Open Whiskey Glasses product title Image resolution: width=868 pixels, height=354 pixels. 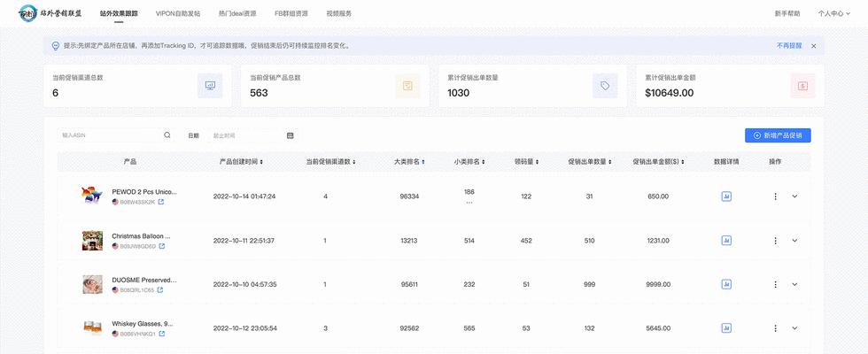pos(141,324)
